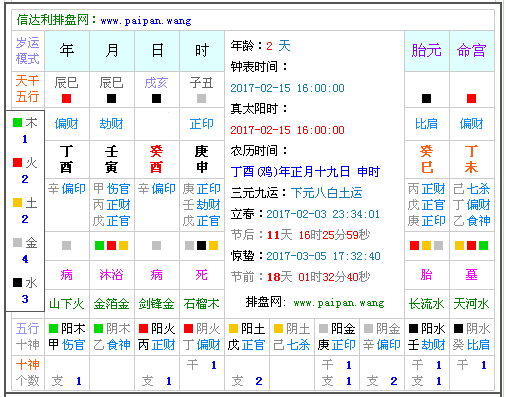Click the 天河水 nayin label
Screen dimensions: 506x397
coord(471,304)
